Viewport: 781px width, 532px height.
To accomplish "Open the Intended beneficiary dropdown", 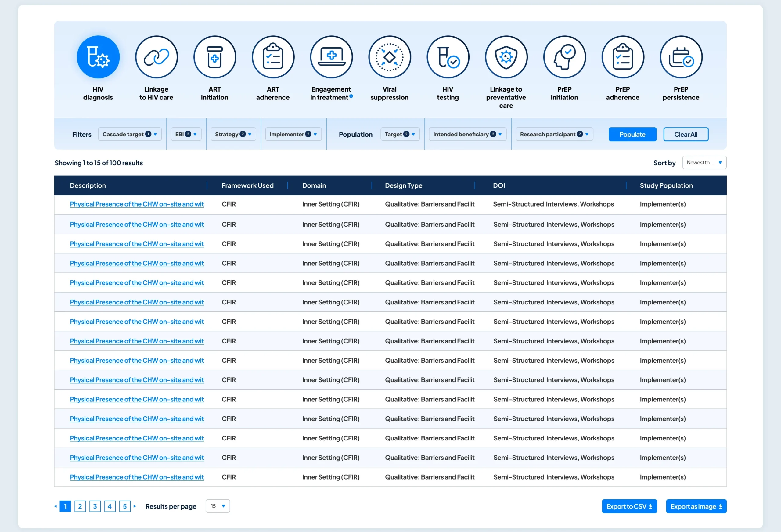I will click(467, 134).
